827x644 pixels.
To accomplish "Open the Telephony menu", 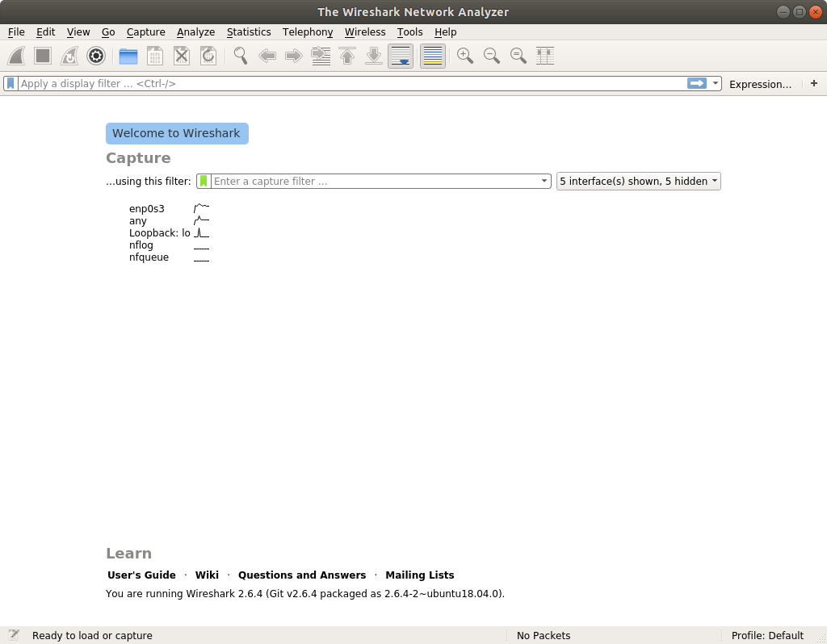I will [308, 32].
